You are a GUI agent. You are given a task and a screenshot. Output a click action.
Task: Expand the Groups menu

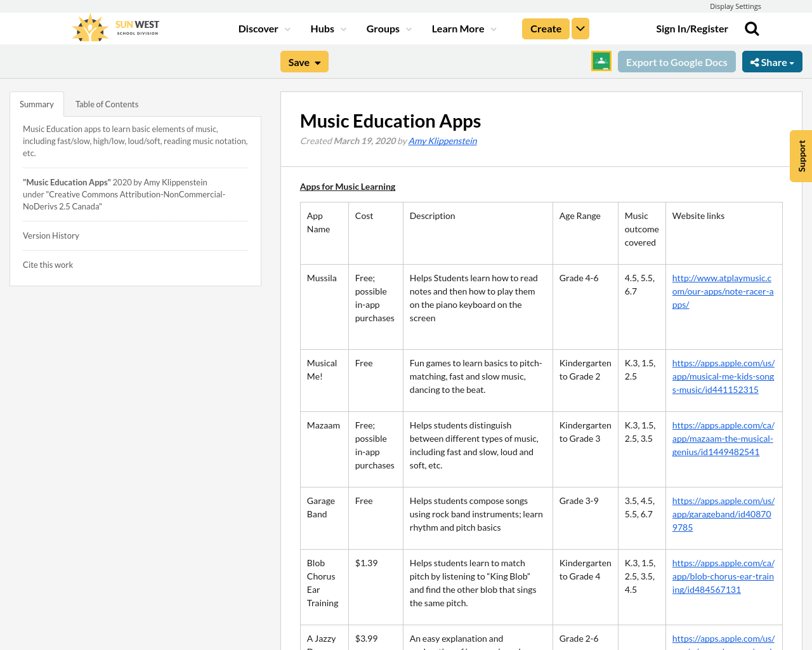point(389,29)
